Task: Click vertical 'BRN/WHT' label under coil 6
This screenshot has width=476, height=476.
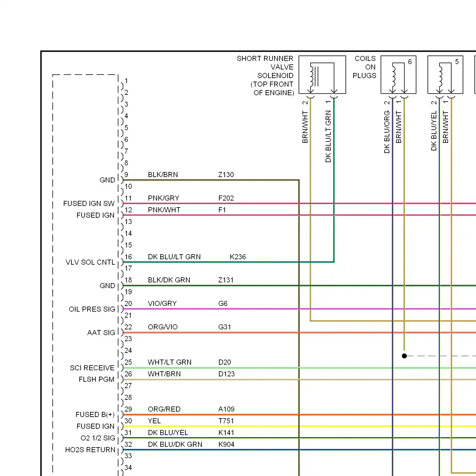Action: pyautogui.click(x=399, y=127)
